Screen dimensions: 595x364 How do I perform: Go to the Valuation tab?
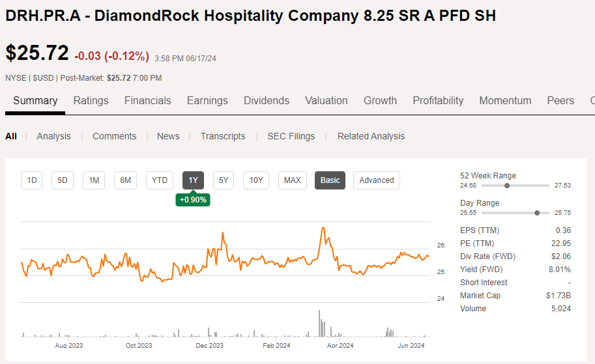[326, 100]
